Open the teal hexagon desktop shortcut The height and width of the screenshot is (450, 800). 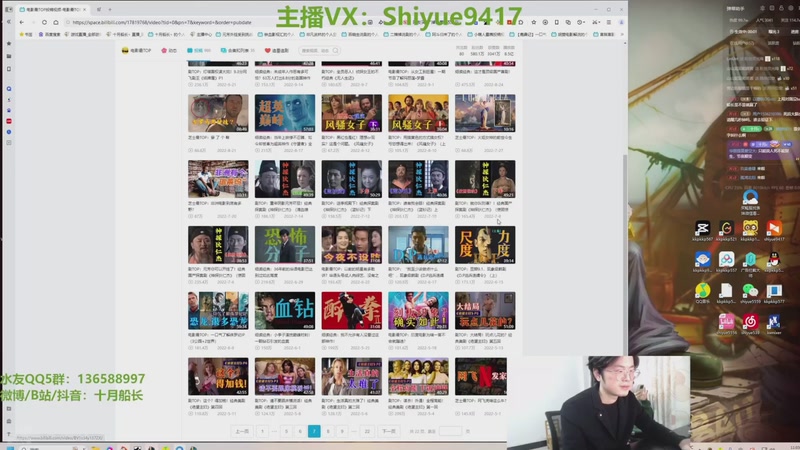coord(749,260)
